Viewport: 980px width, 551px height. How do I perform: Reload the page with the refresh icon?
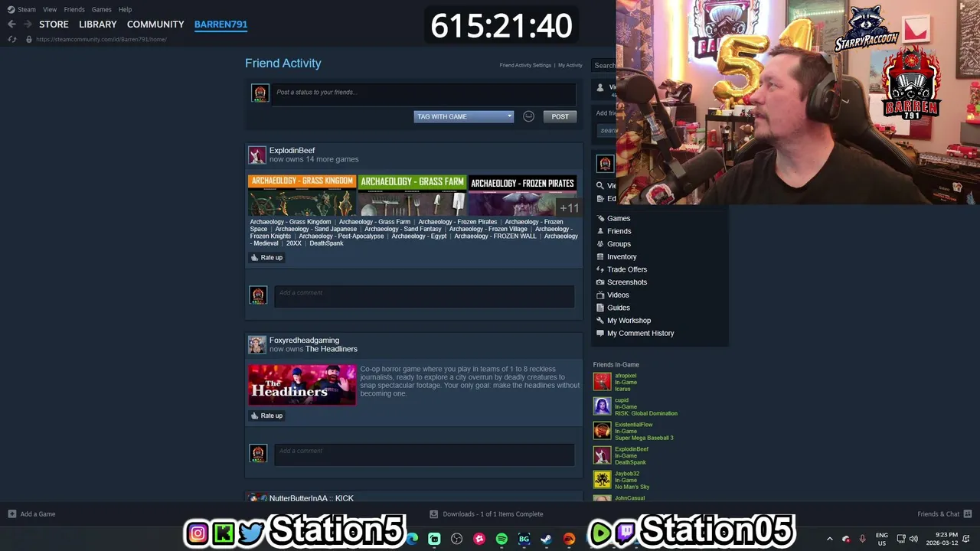point(12,39)
